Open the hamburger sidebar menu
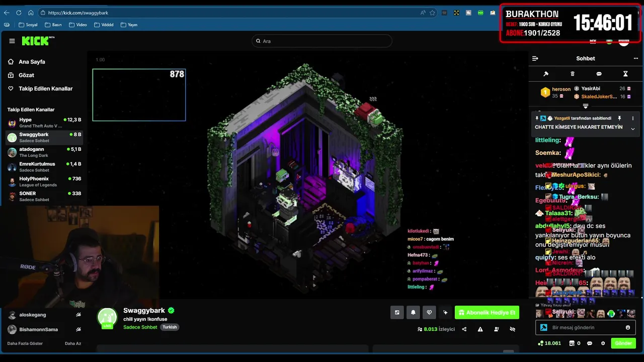Screen dimensions: 644x362 pyautogui.click(x=12, y=41)
